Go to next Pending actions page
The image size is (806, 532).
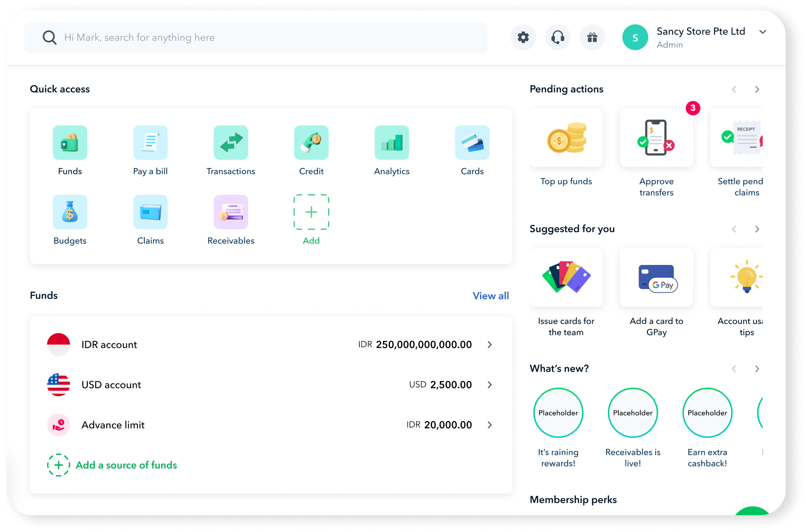[757, 90]
